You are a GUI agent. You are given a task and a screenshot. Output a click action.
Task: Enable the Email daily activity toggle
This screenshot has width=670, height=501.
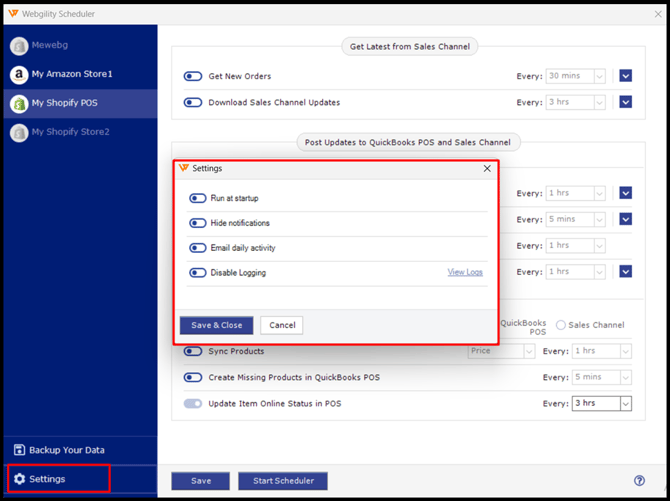click(x=197, y=248)
